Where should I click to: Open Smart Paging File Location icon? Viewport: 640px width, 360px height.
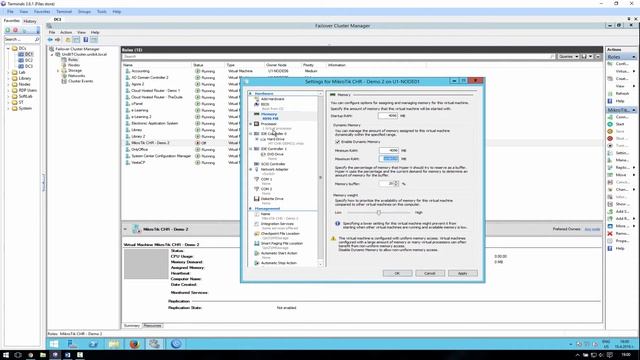click(256, 243)
